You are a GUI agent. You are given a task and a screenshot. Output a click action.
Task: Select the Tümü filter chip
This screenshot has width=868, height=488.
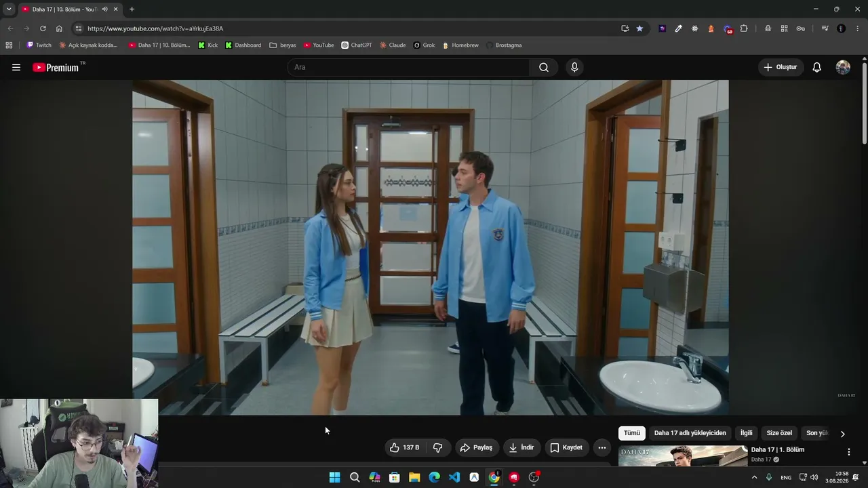click(x=632, y=433)
